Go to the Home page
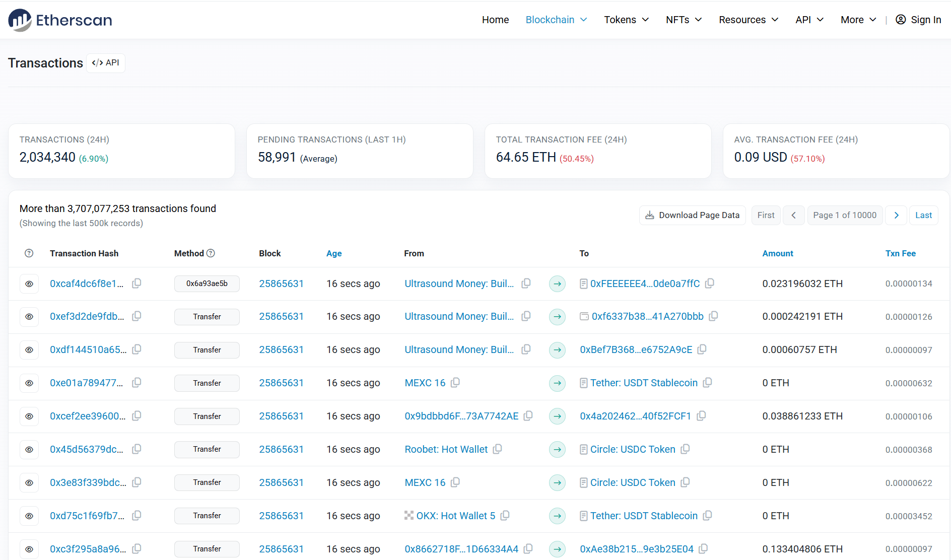This screenshot has width=951, height=560. [x=495, y=20]
